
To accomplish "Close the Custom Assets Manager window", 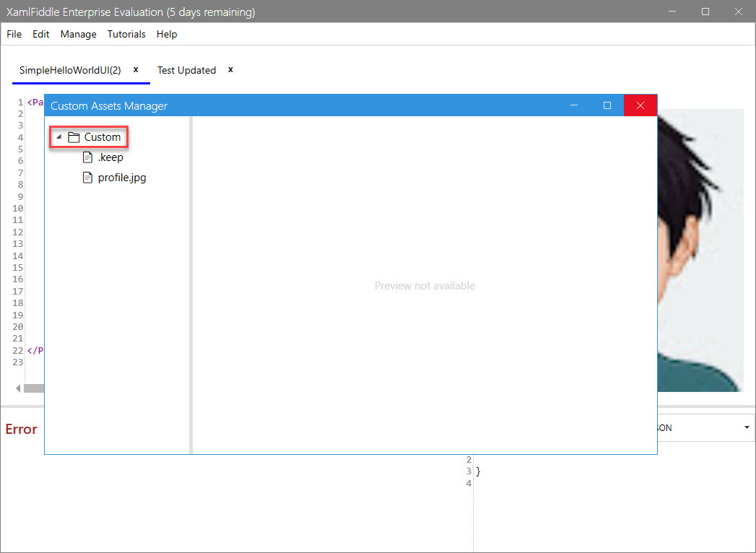I will (x=640, y=105).
